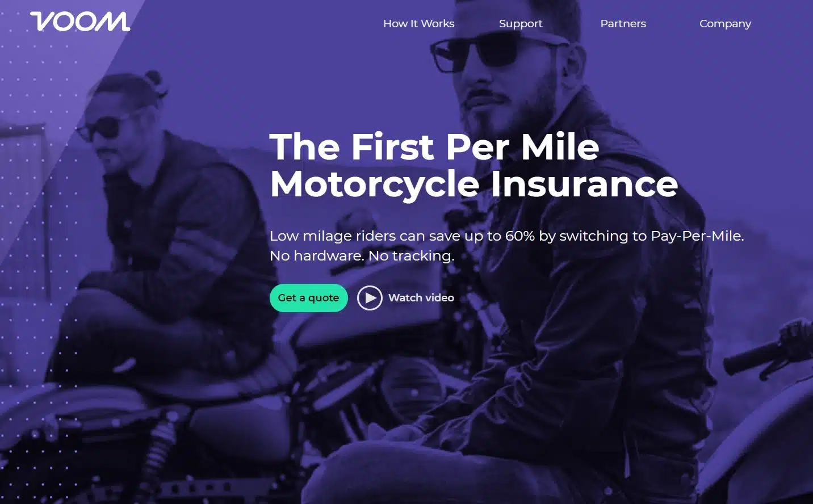Image resolution: width=813 pixels, height=504 pixels.
Task: Click the circular play icon
Action: click(x=370, y=298)
